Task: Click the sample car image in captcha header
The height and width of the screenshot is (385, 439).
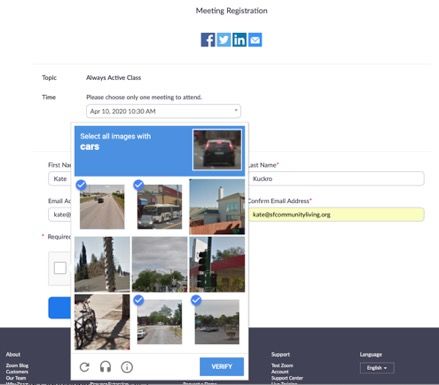Action: 217,149
